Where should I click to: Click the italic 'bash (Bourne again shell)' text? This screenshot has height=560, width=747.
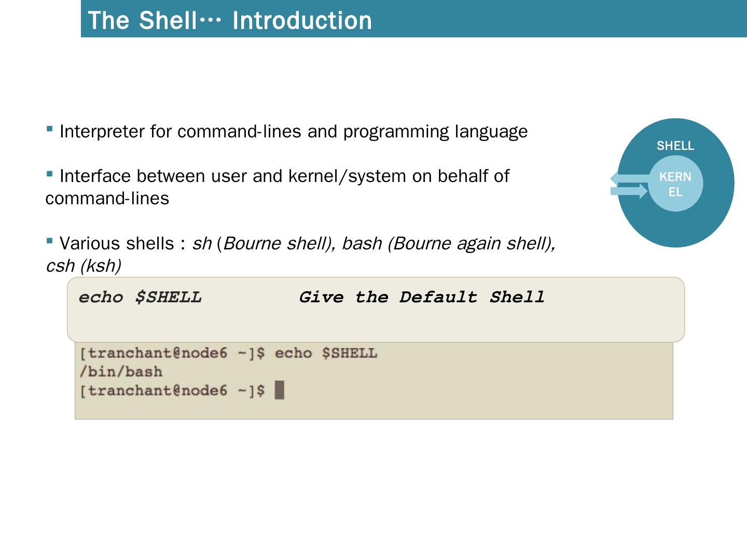[x=448, y=244]
